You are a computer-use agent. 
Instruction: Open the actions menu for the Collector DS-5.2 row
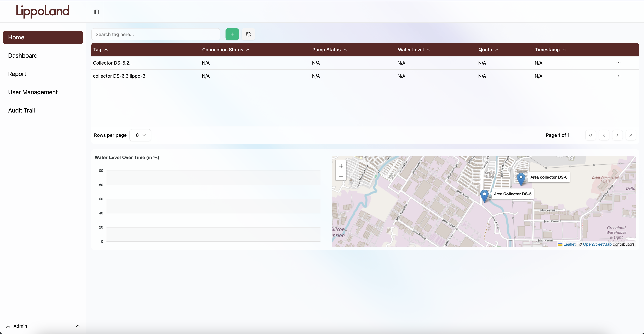pos(618,63)
